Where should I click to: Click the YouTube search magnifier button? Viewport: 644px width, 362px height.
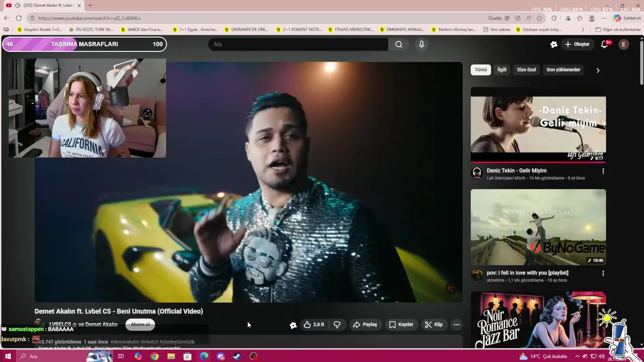pyautogui.click(x=398, y=44)
